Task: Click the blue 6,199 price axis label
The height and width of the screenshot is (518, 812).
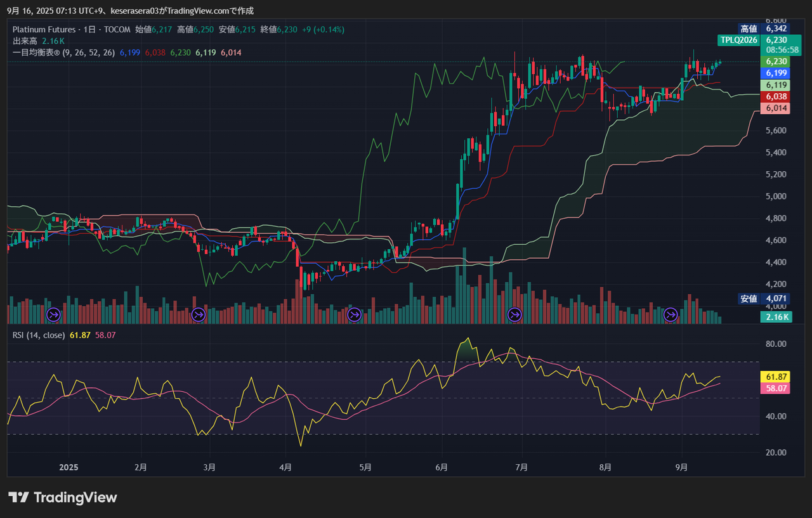Action: click(776, 73)
